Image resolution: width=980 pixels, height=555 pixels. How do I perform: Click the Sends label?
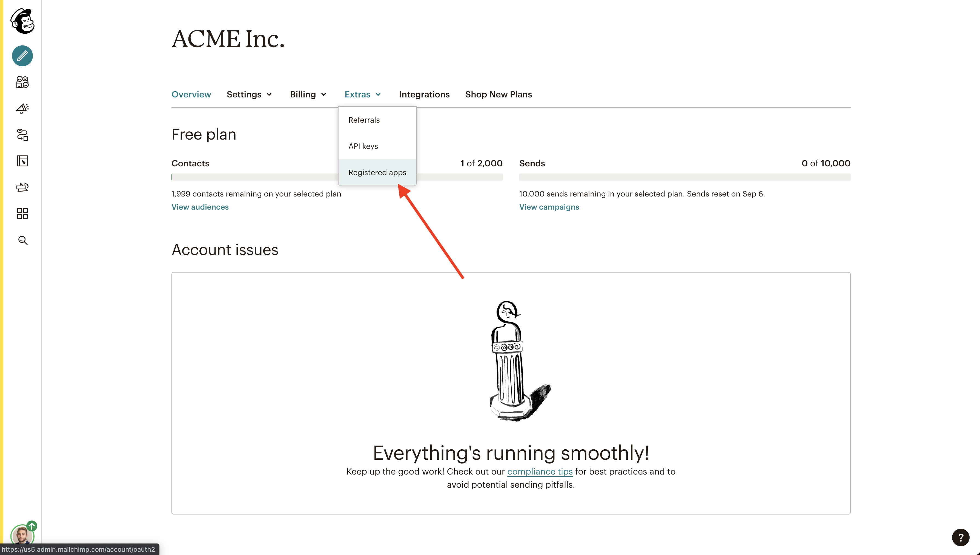[532, 163]
